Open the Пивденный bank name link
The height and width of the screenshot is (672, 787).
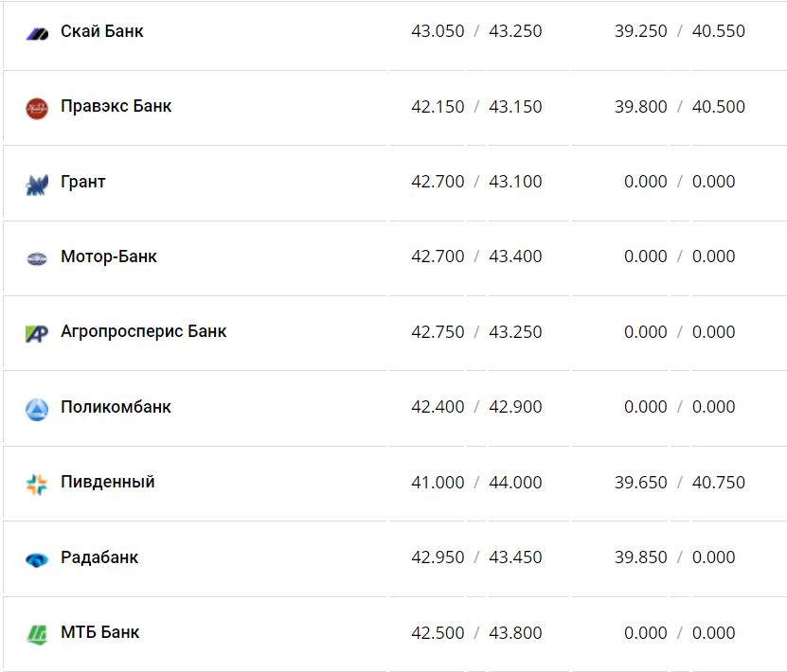(108, 482)
